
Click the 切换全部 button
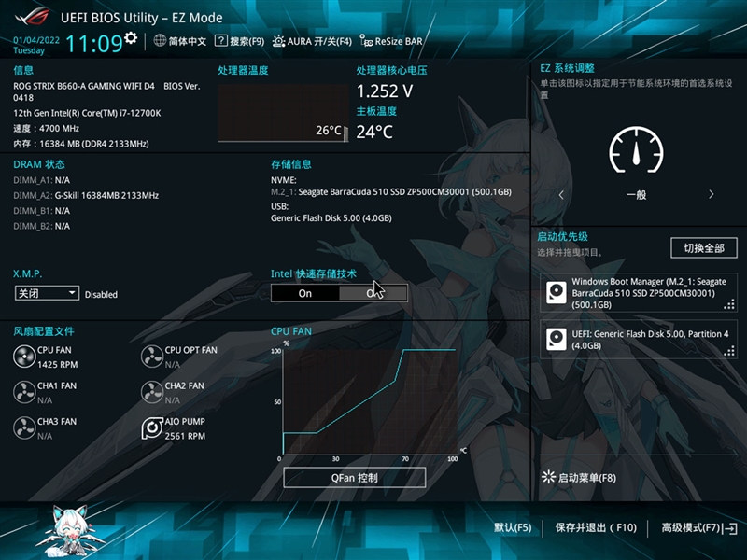(703, 248)
